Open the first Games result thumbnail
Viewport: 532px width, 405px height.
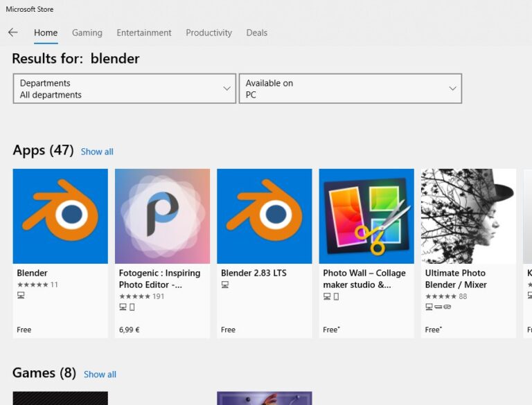[x=60, y=398]
